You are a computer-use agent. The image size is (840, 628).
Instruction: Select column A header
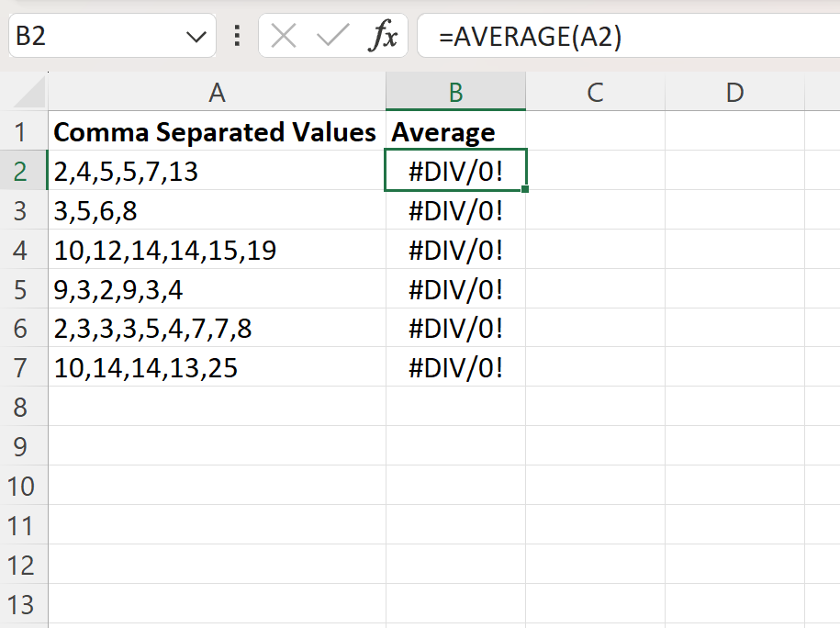pyautogui.click(x=217, y=92)
